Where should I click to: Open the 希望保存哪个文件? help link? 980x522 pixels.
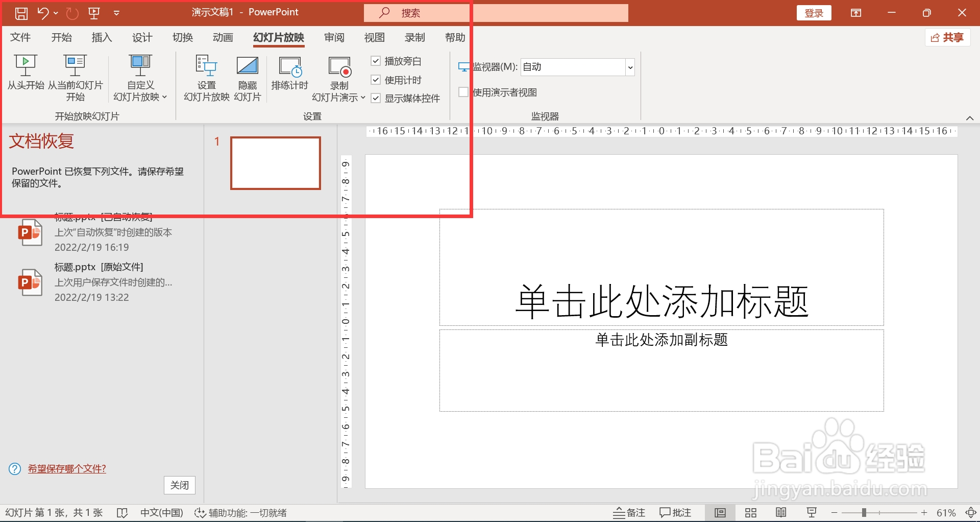[67, 468]
